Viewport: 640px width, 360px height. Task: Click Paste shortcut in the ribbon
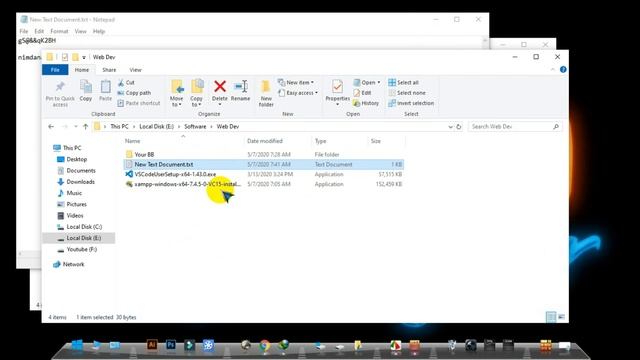click(139, 103)
